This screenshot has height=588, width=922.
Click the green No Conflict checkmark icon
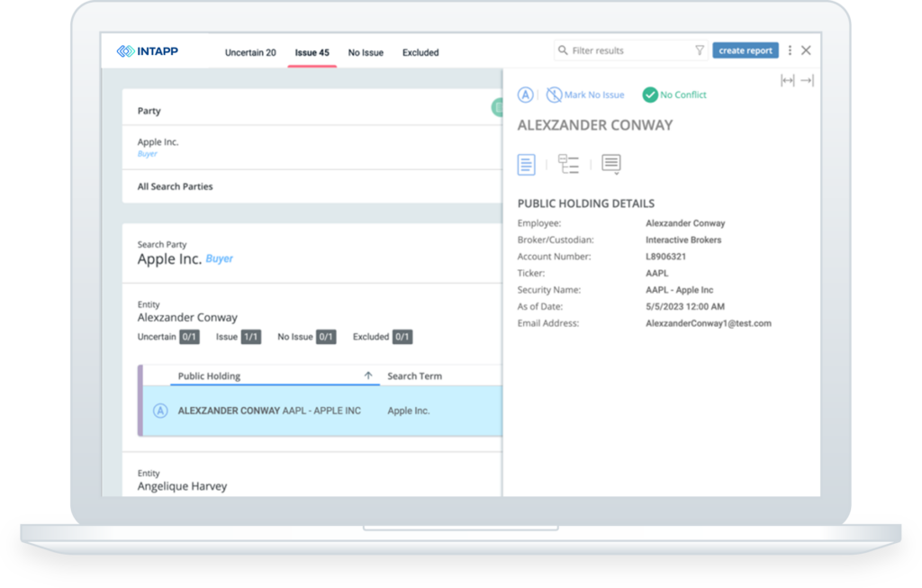tap(650, 95)
